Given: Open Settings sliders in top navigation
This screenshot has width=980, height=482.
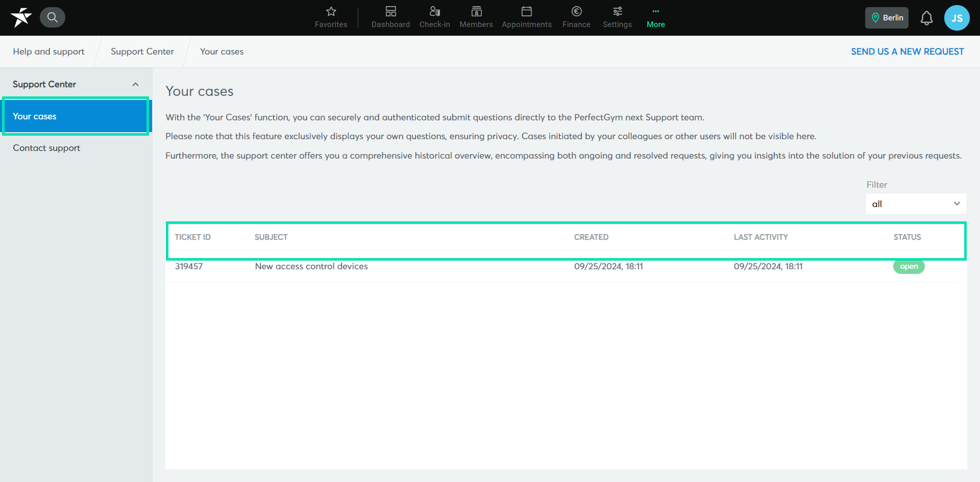Looking at the screenshot, I should (x=617, y=17).
